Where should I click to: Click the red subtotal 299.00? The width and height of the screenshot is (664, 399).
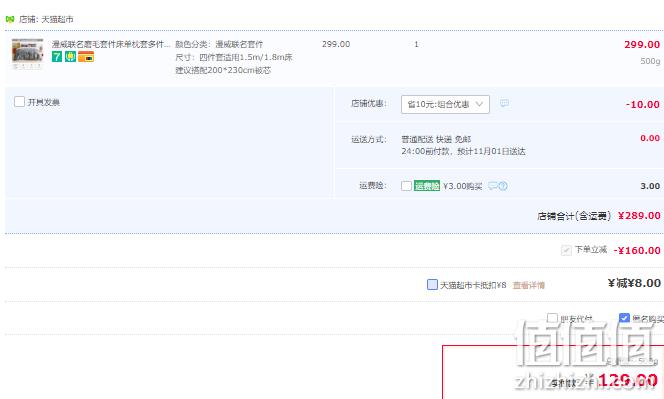(x=642, y=44)
